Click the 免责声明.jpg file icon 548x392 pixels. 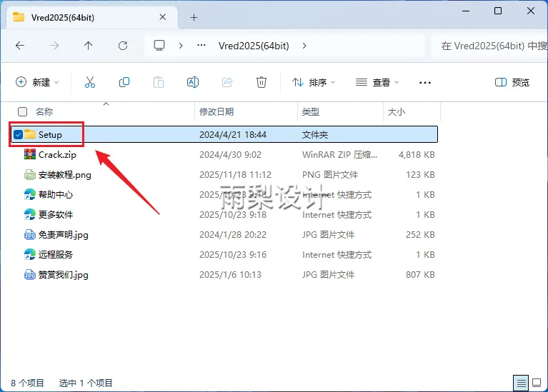click(30, 234)
